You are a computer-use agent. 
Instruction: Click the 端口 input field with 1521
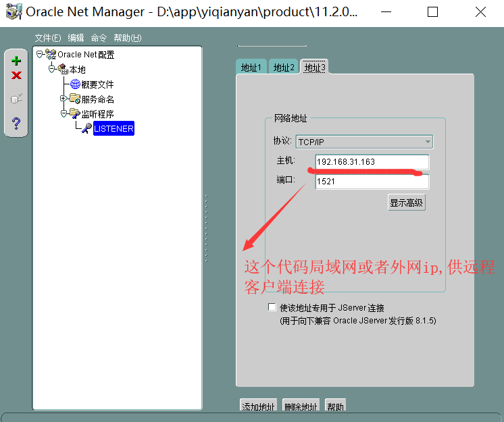point(372,182)
